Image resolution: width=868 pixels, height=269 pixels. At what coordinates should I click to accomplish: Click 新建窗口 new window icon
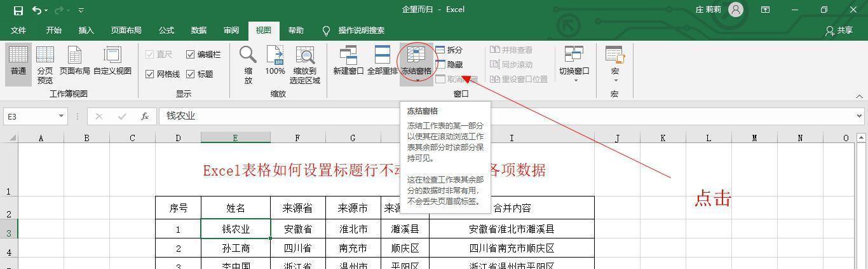[x=348, y=61]
